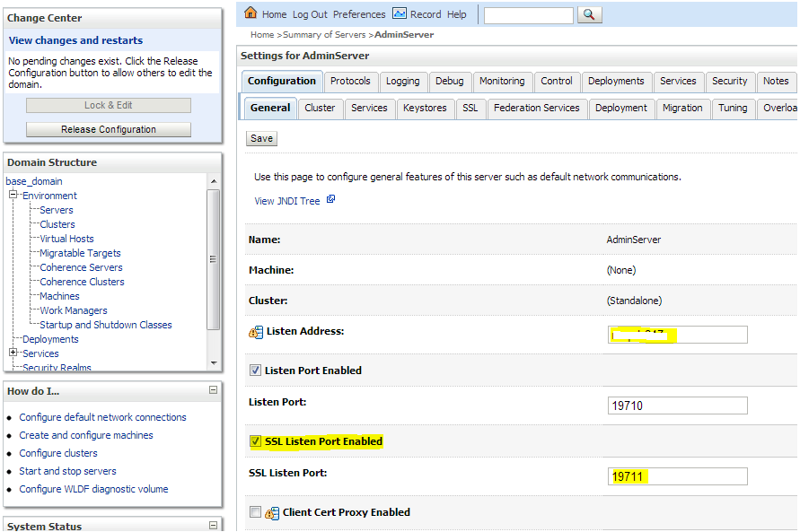Select the Deployments top tab
Screen dimensions: 800x532
616,81
